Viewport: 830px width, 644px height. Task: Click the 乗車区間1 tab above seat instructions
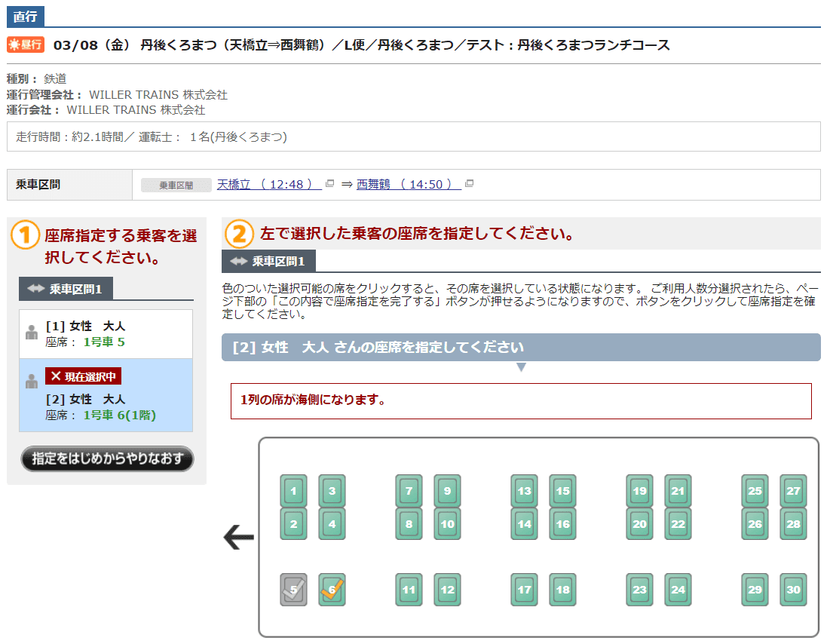pos(269,262)
